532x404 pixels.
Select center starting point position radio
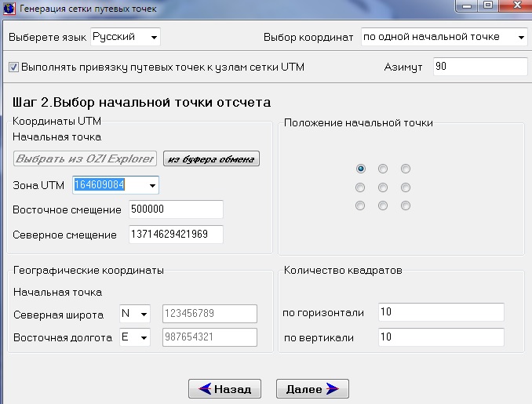point(383,187)
